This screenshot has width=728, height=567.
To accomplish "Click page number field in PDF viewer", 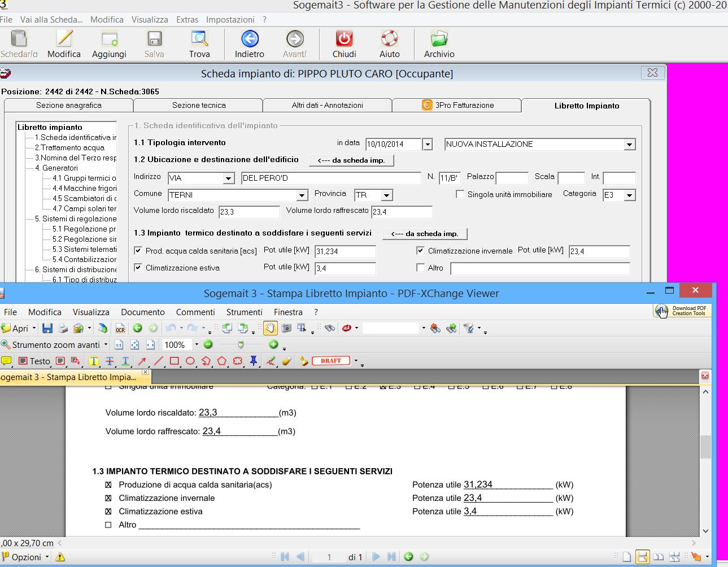I will pos(329,557).
